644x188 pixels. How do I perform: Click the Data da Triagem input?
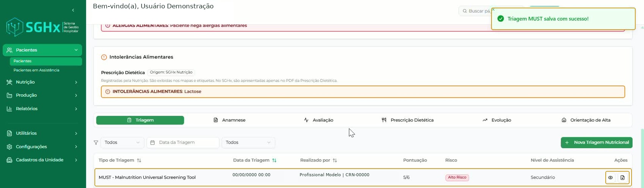point(183,142)
